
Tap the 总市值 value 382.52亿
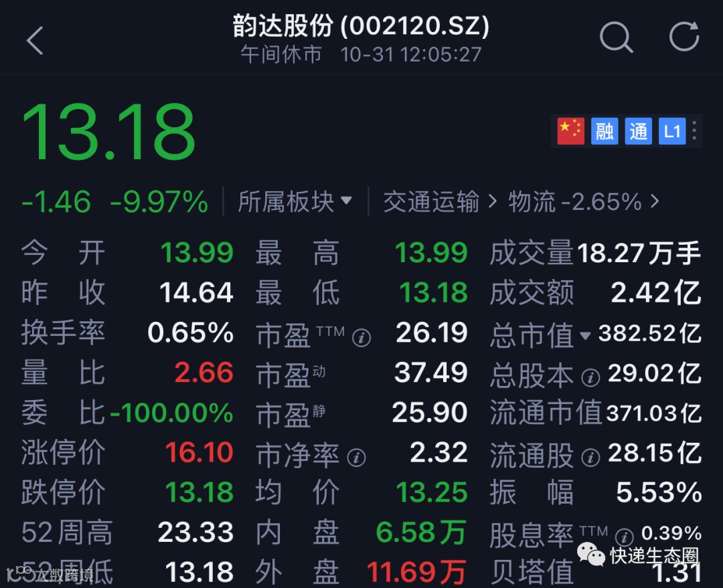pos(649,332)
